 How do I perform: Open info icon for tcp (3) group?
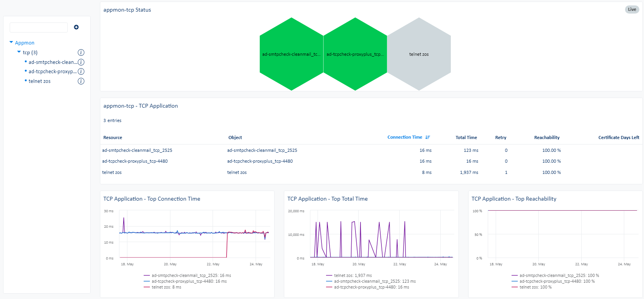pyautogui.click(x=81, y=53)
